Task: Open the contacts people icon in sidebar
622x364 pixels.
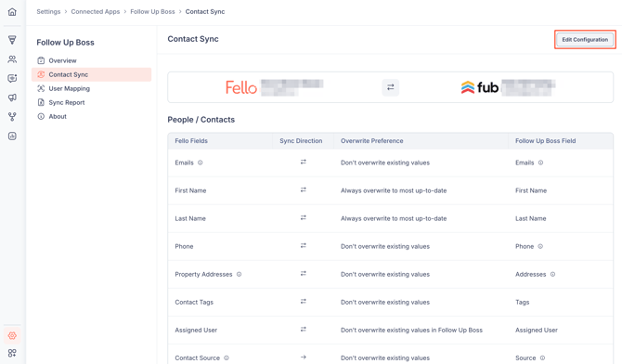Action: click(12, 59)
